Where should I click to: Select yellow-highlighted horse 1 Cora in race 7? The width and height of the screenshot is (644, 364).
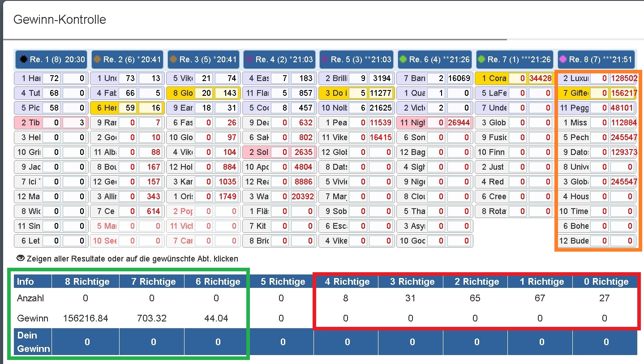click(491, 78)
